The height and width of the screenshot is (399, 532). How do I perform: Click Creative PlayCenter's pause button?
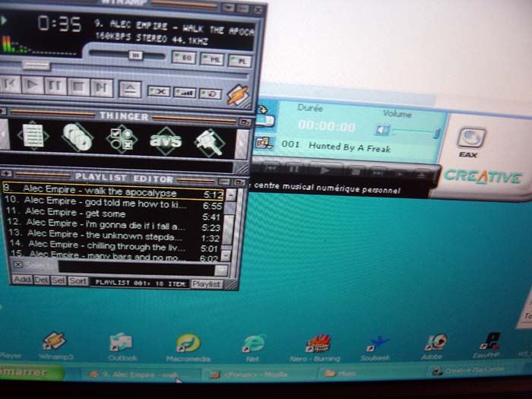coord(295,169)
